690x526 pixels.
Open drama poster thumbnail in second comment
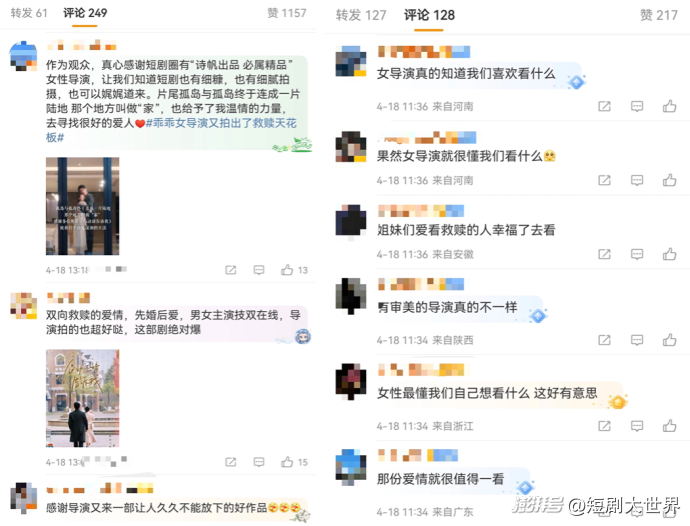point(82,398)
